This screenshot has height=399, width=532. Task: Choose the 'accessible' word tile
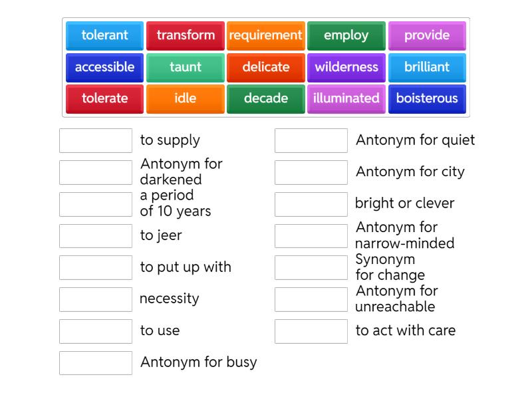[104, 67]
